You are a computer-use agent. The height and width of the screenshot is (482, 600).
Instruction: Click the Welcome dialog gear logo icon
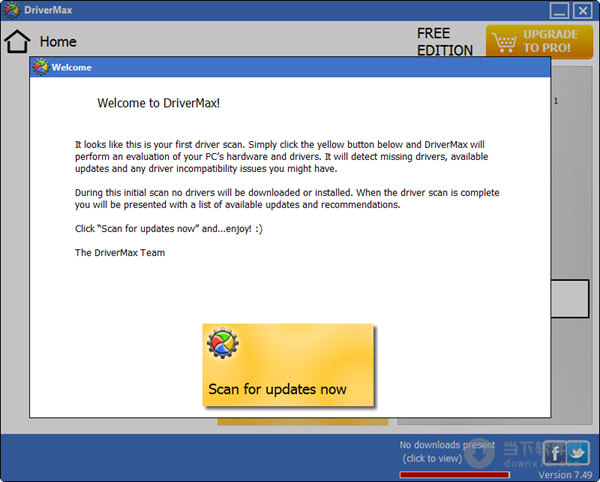tap(41, 67)
